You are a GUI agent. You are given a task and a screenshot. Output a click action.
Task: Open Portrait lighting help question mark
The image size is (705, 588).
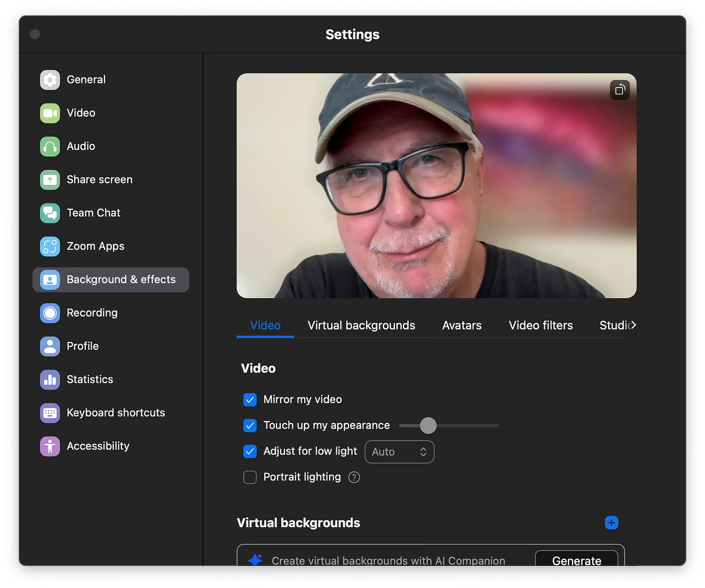(x=354, y=477)
